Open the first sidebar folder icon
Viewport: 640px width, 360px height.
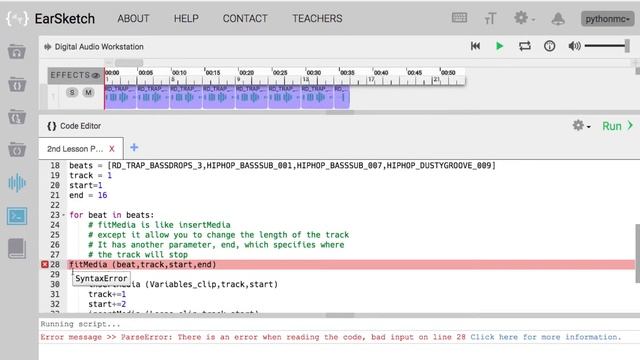tap(17, 52)
